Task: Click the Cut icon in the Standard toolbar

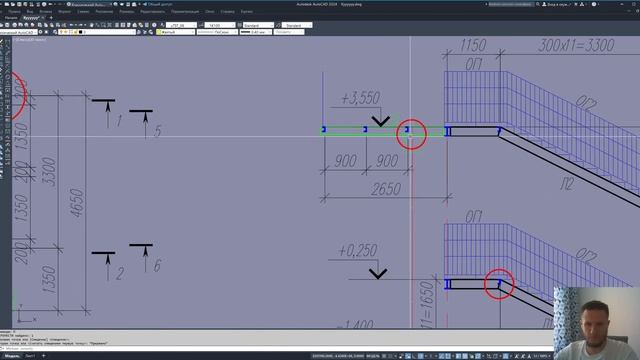Action: (x=40, y=25)
